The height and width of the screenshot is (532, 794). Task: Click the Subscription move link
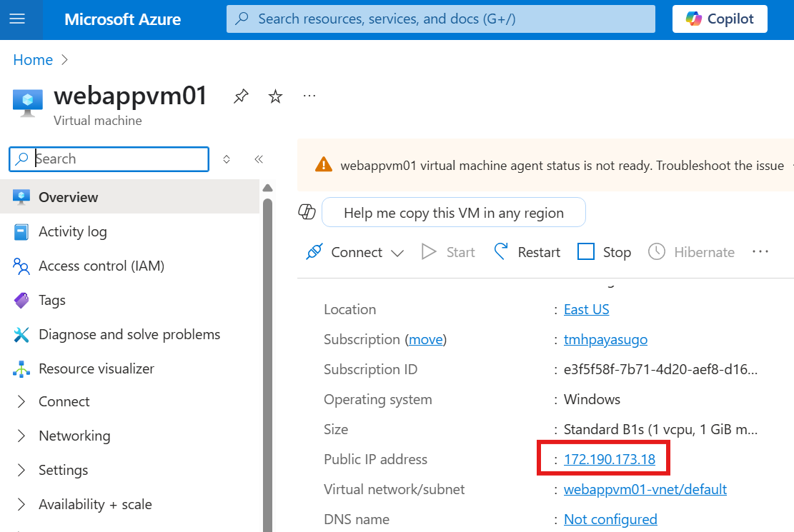point(426,339)
